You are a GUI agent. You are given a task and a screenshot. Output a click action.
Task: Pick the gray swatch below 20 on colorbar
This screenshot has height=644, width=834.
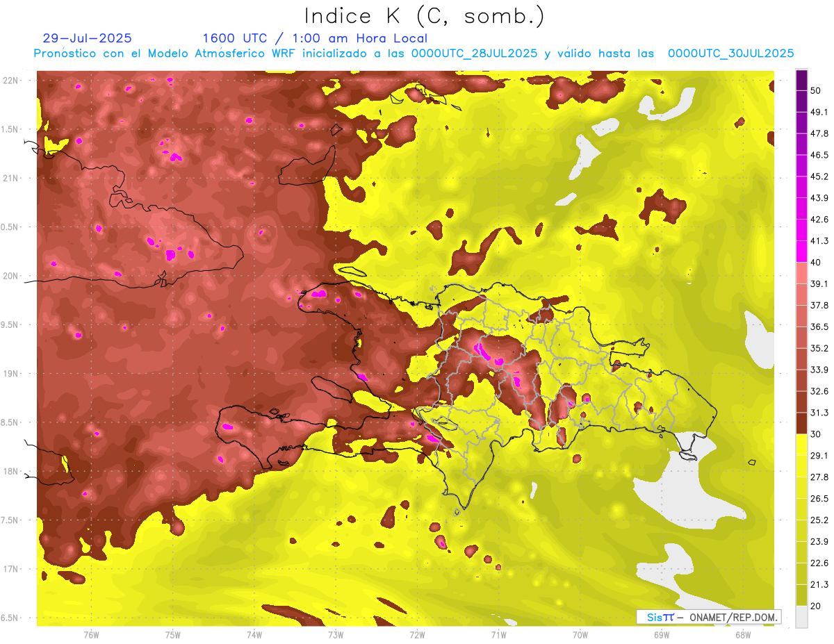pos(801,617)
